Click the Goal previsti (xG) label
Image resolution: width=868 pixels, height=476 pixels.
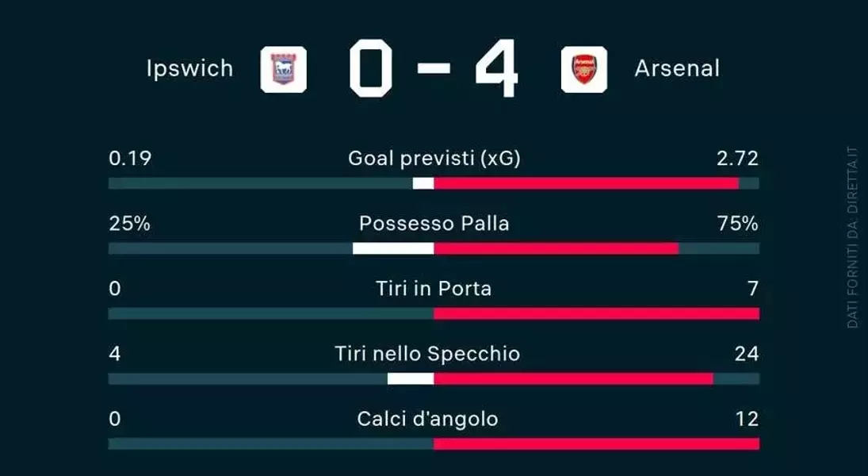(434, 159)
